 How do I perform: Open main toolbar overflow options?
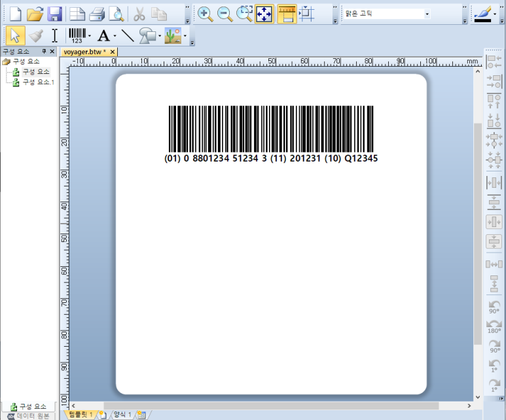click(x=187, y=22)
